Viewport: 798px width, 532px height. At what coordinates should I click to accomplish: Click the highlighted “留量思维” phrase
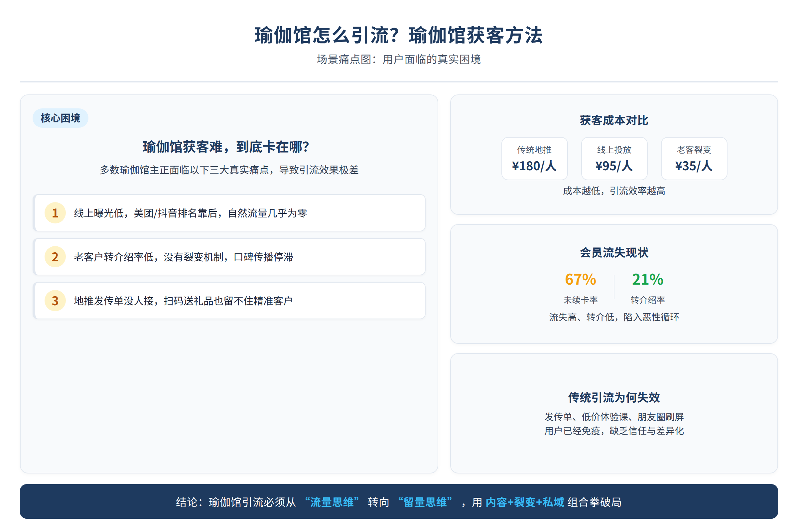coord(425,502)
